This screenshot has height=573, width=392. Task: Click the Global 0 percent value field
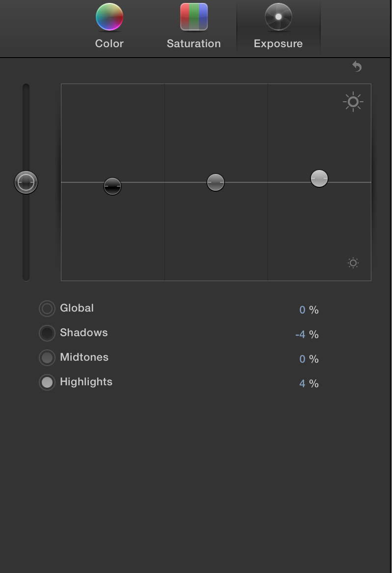click(303, 310)
